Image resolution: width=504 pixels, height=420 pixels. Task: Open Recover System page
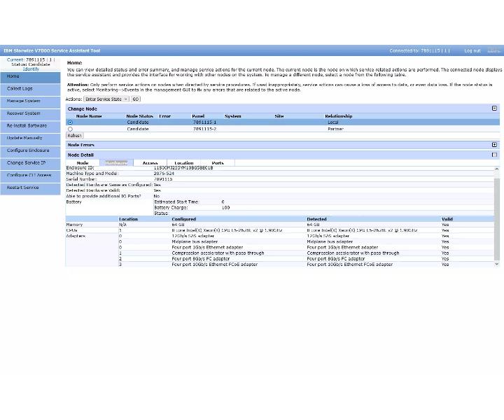coord(30,114)
